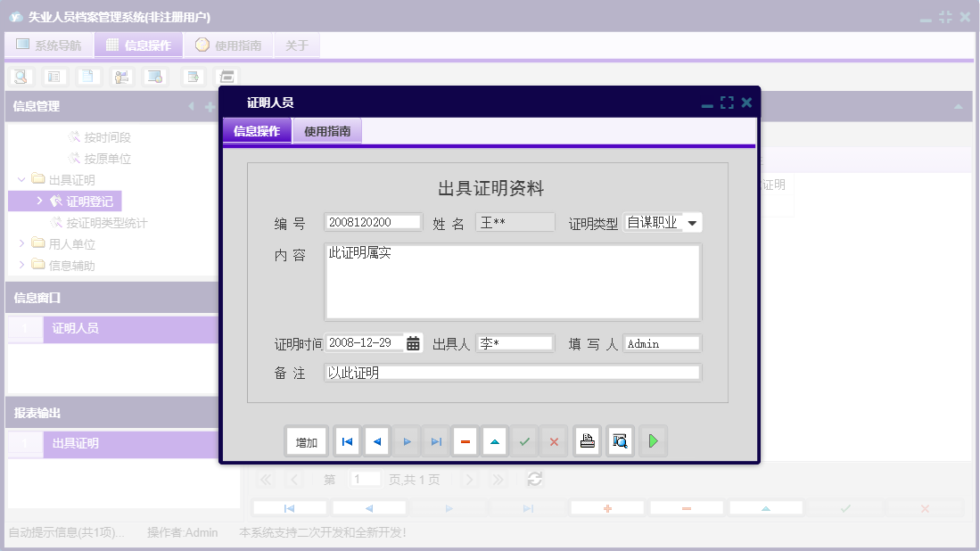
Task: Delete current record using red minus icon
Action: pos(465,440)
